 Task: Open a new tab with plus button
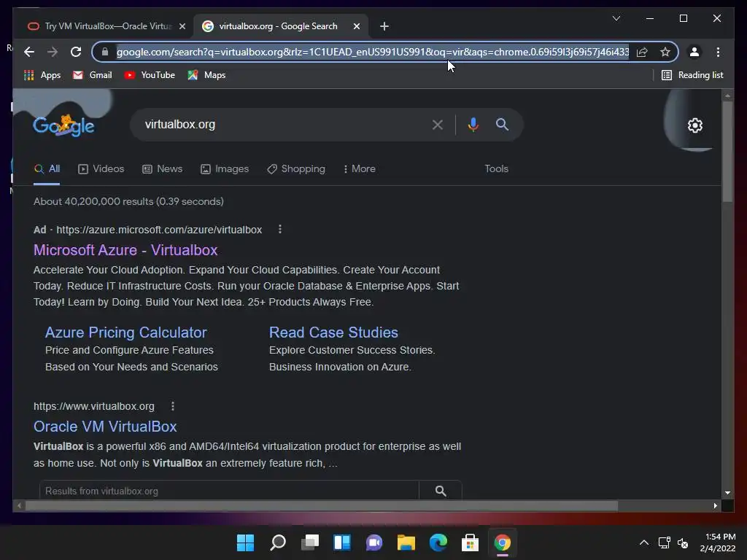tap(384, 26)
